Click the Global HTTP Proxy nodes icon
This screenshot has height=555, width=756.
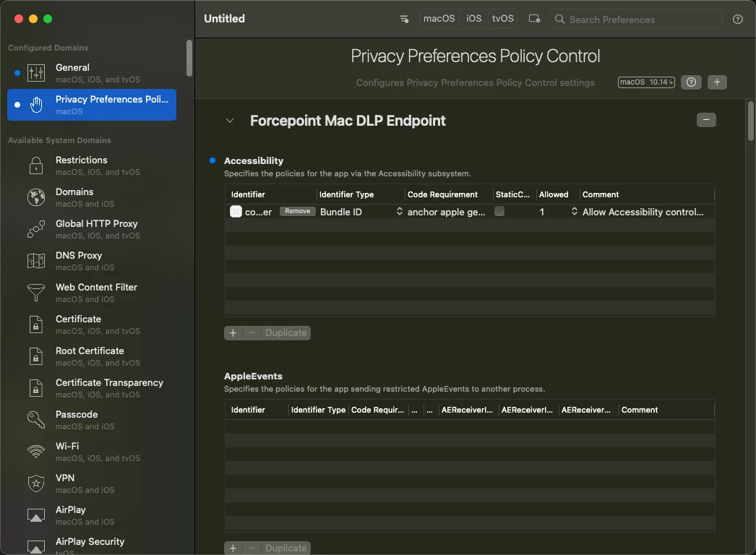point(36,229)
